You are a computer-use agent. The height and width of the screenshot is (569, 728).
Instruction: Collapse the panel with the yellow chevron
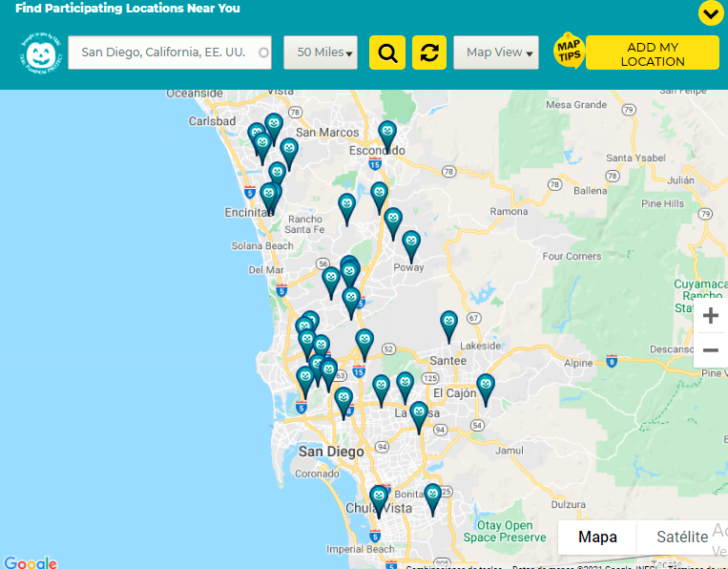click(x=711, y=12)
